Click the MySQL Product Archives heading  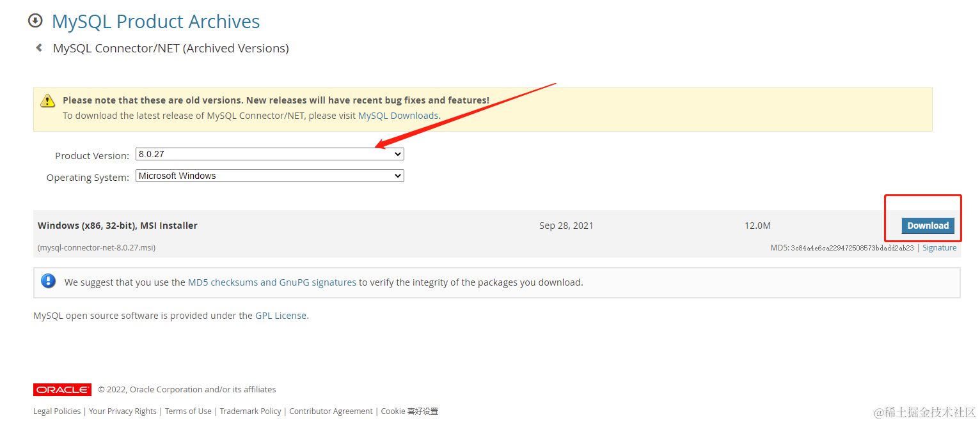tap(155, 21)
